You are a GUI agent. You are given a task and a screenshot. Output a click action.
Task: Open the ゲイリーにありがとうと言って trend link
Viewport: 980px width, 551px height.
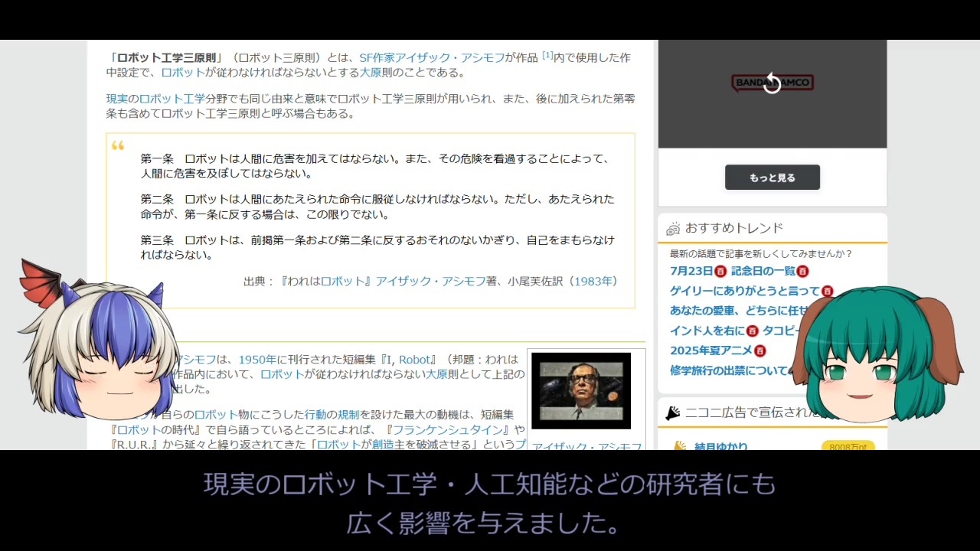pos(745,291)
